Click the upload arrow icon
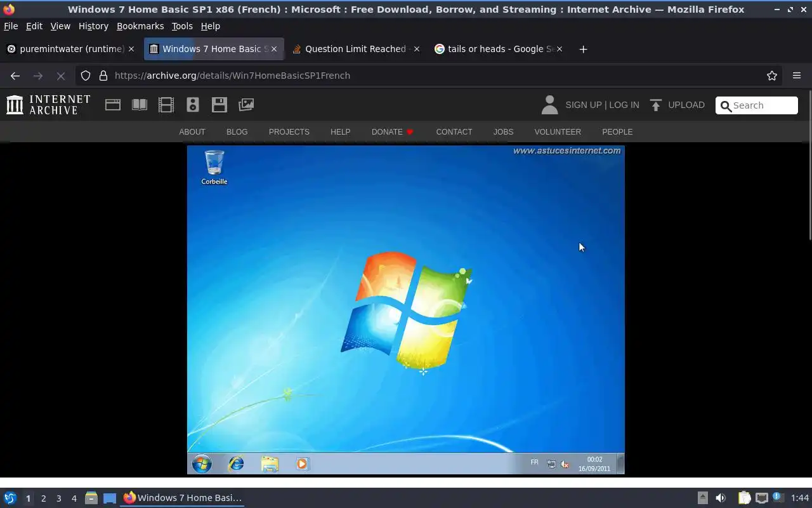The width and height of the screenshot is (812, 508). click(656, 105)
